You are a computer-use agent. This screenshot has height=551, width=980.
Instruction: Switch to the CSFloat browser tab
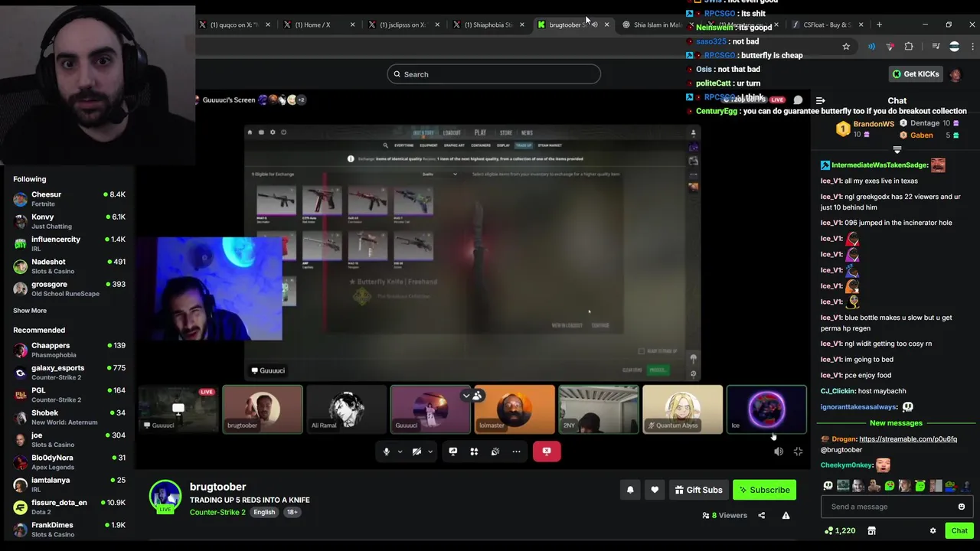point(827,24)
